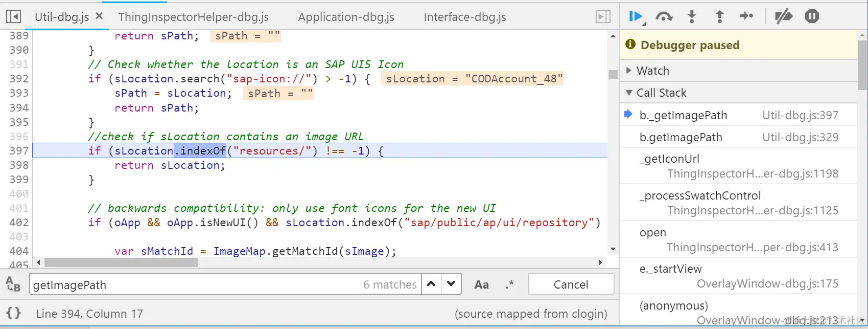Screen dimensions: 868x329
Task: Select e._startView call stack frame
Action: pos(738,276)
